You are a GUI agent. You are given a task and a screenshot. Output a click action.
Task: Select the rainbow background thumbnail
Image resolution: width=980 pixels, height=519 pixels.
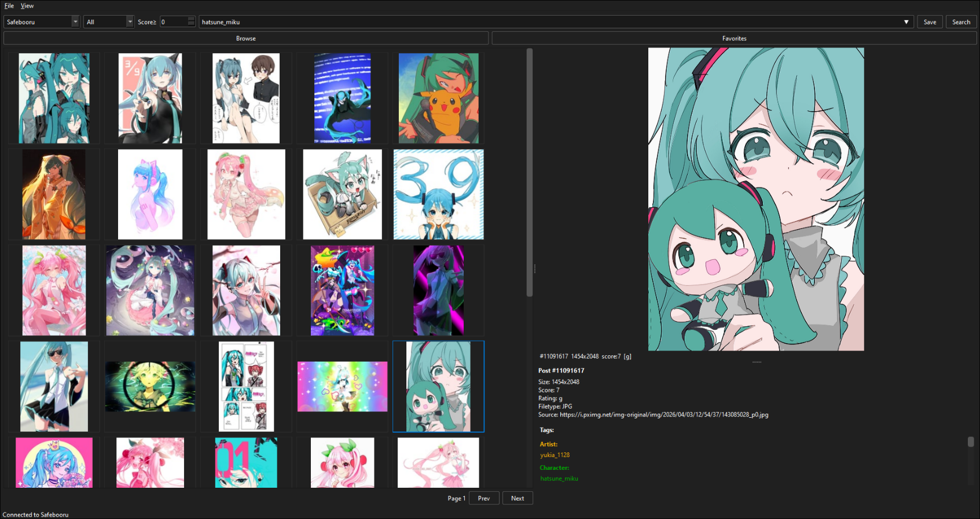[342, 387]
